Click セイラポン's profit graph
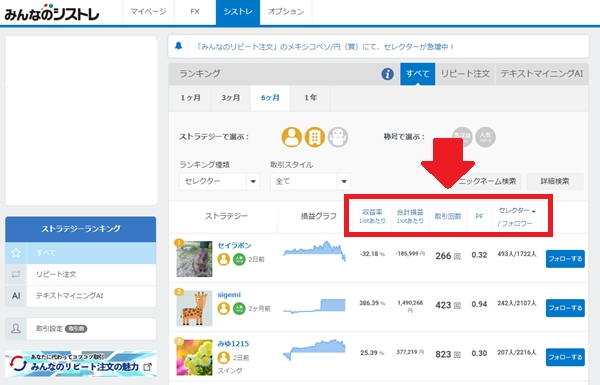Viewport: 600px width, 385px height. [314, 251]
